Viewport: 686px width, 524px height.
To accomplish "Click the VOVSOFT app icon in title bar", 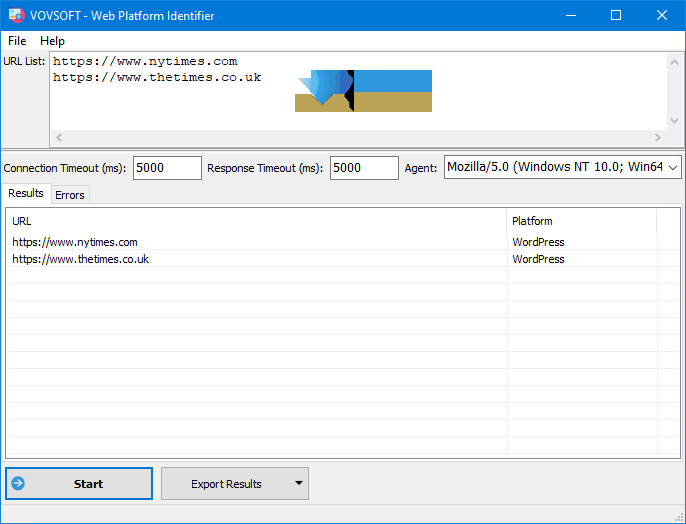I will tap(16, 15).
